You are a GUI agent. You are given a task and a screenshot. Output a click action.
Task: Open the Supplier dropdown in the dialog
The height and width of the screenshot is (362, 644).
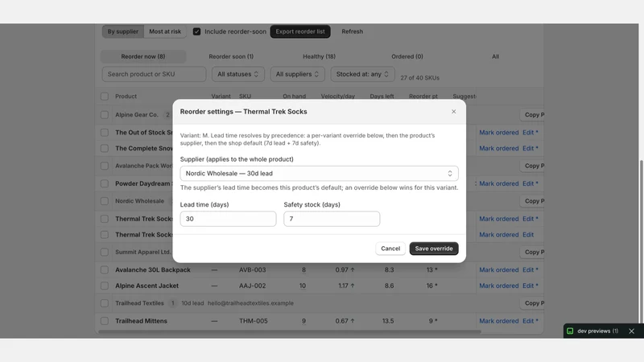click(319, 173)
